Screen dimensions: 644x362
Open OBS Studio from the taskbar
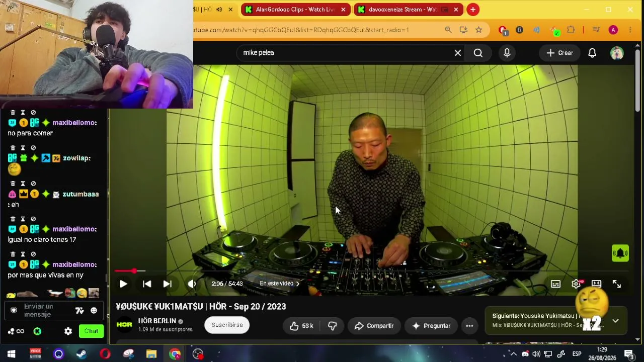click(x=198, y=354)
